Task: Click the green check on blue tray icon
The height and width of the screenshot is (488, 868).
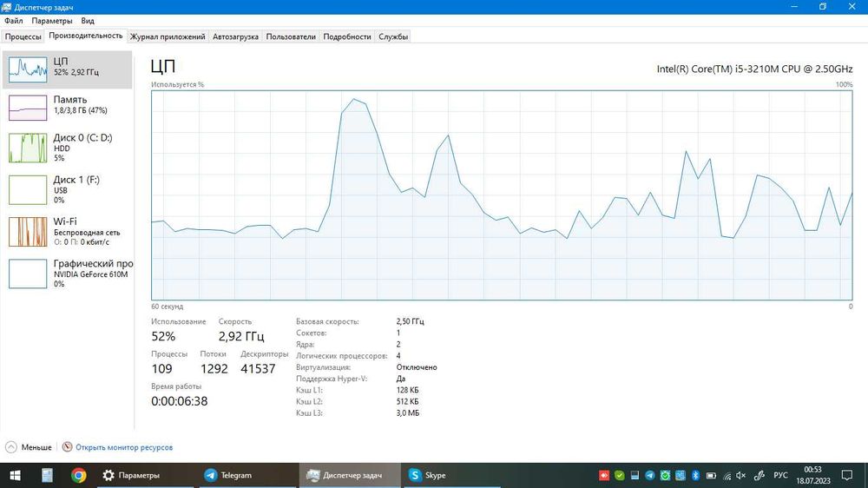Action: pyautogui.click(x=666, y=475)
